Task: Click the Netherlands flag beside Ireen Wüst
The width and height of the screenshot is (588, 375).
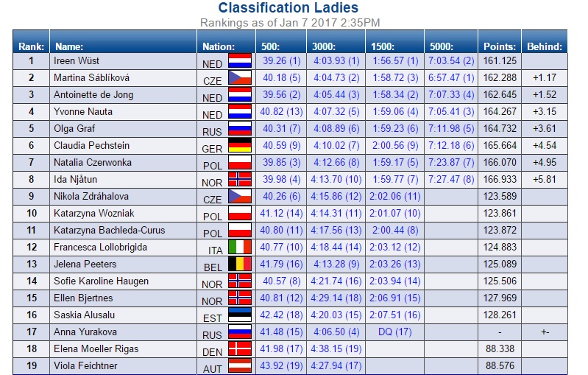Action: (240, 61)
